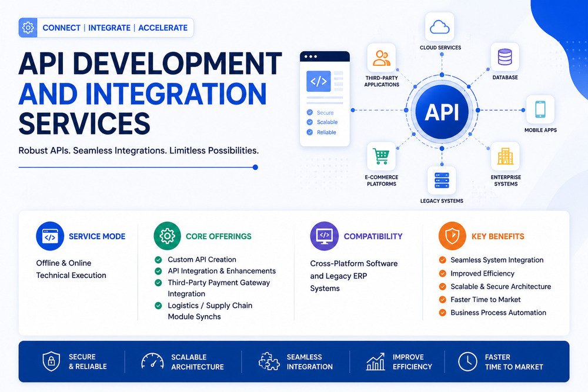
Task: Click the AND INTEGRATION blue headline
Action: (x=142, y=93)
